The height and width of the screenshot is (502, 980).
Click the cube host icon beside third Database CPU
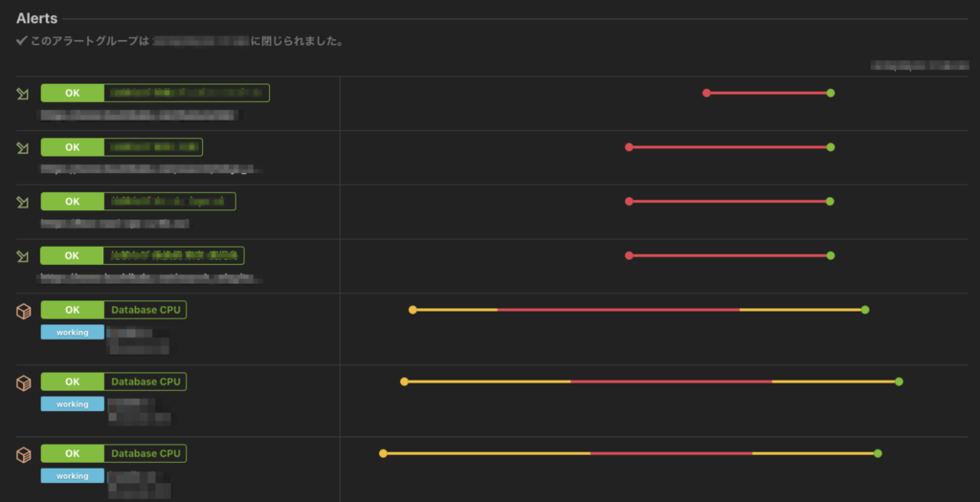click(x=23, y=454)
